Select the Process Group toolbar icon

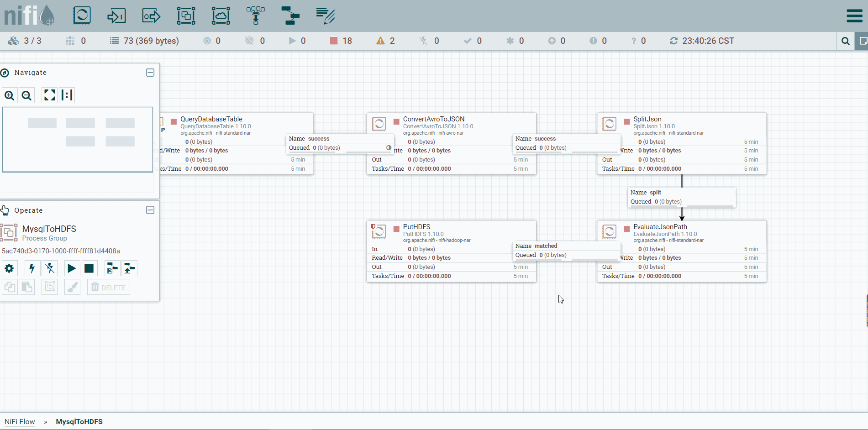(x=186, y=16)
